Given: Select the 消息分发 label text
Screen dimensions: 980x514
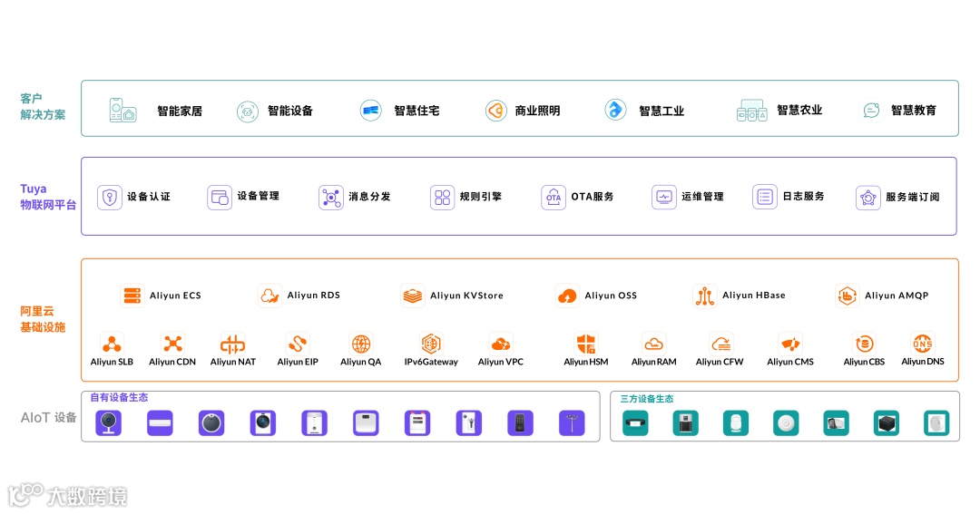Looking at the screenshot, I should click(369, 197).
